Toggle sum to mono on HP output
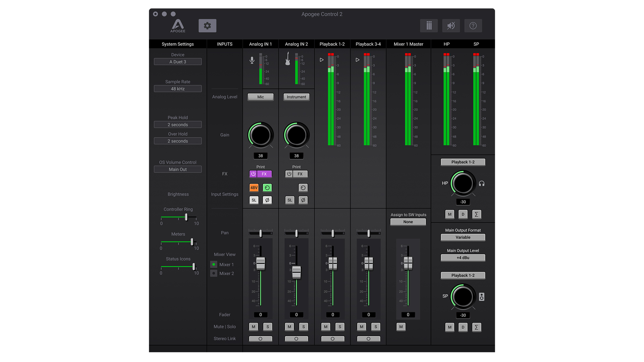 476,214
